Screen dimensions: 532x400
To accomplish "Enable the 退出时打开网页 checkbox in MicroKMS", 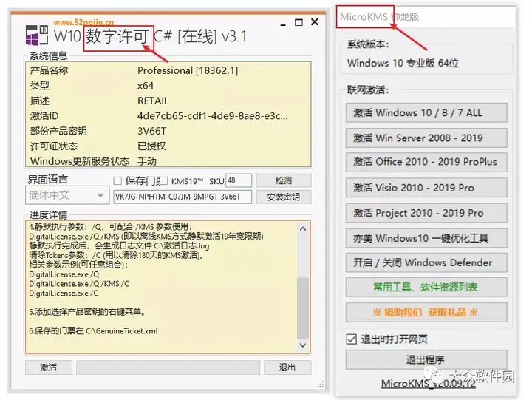I will click(x=351, y=339).
